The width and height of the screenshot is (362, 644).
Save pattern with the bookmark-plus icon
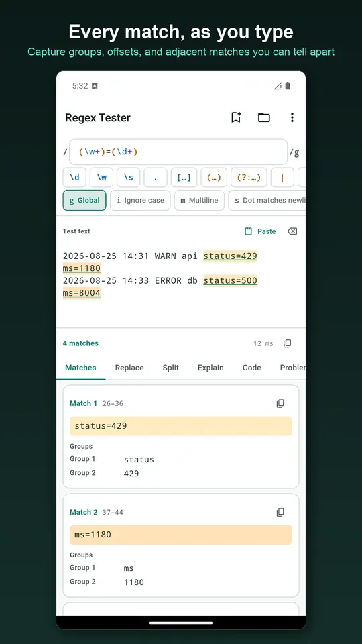click(x=236, y=117)
